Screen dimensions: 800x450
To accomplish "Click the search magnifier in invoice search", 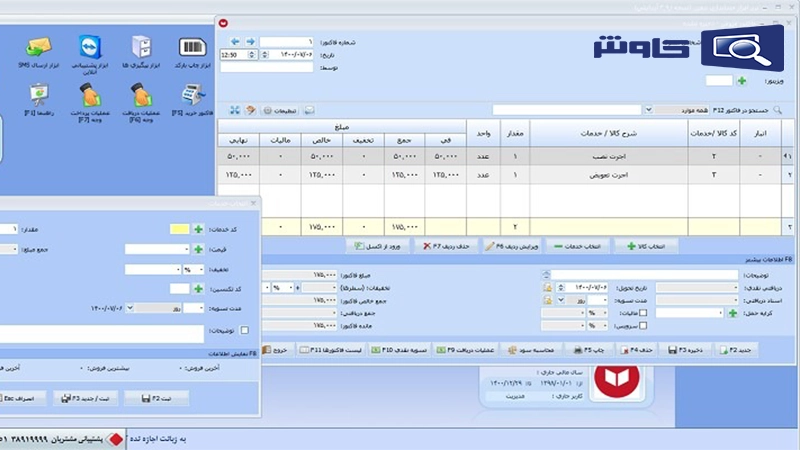I will tap(778, 110).
